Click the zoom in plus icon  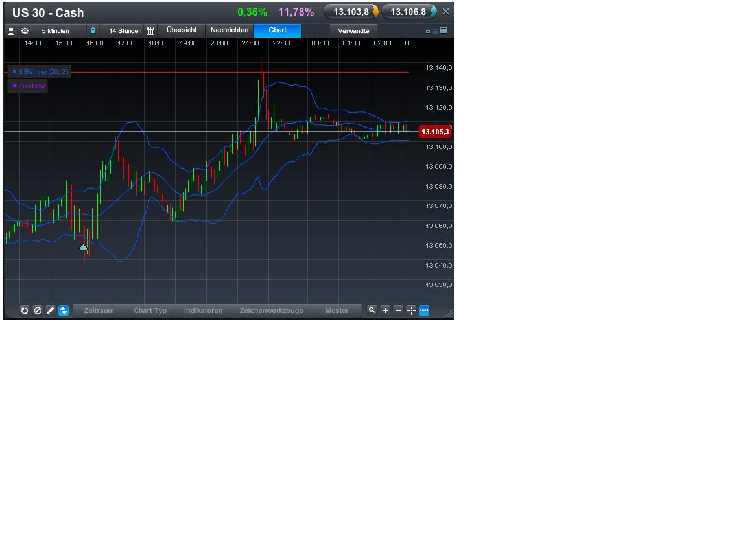385,310
